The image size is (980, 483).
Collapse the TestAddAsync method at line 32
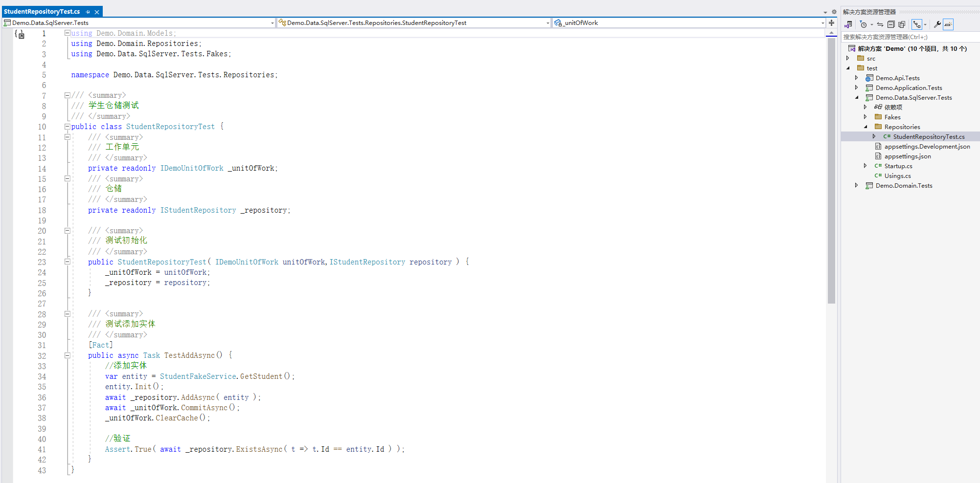[x=68, y=355]
